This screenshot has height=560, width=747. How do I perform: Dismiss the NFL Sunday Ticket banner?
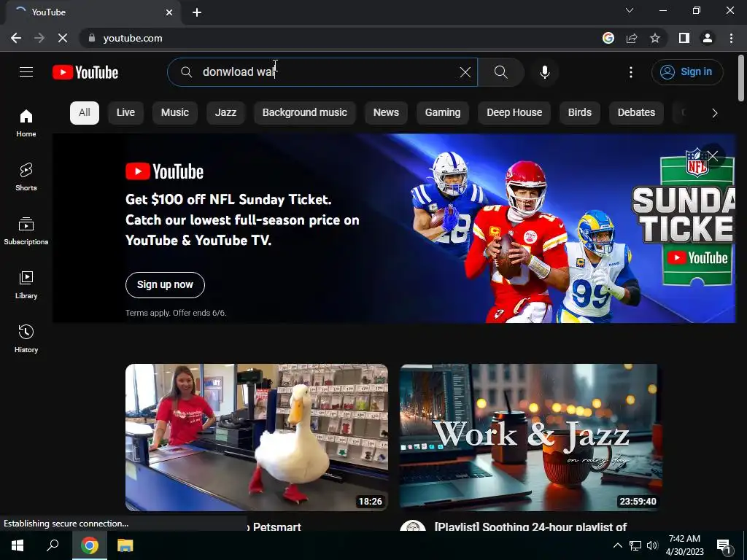tap(713, 156)
